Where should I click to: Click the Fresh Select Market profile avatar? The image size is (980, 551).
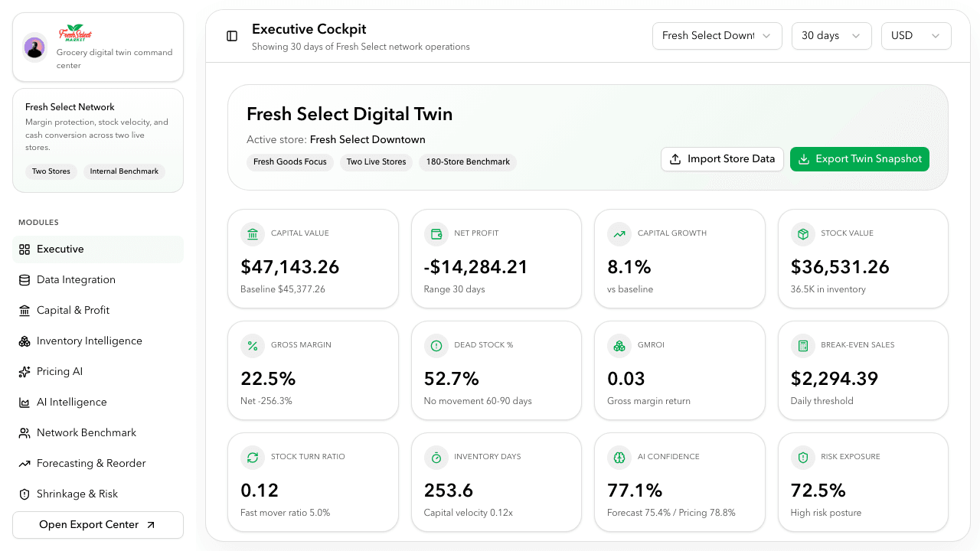34,47
